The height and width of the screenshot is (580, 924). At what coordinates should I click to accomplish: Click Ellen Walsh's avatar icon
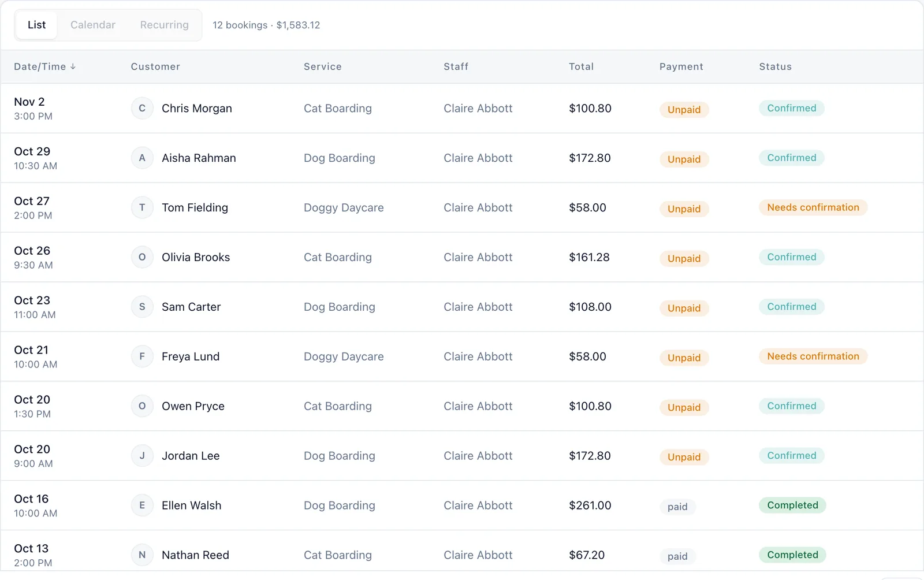click(142, 505)
